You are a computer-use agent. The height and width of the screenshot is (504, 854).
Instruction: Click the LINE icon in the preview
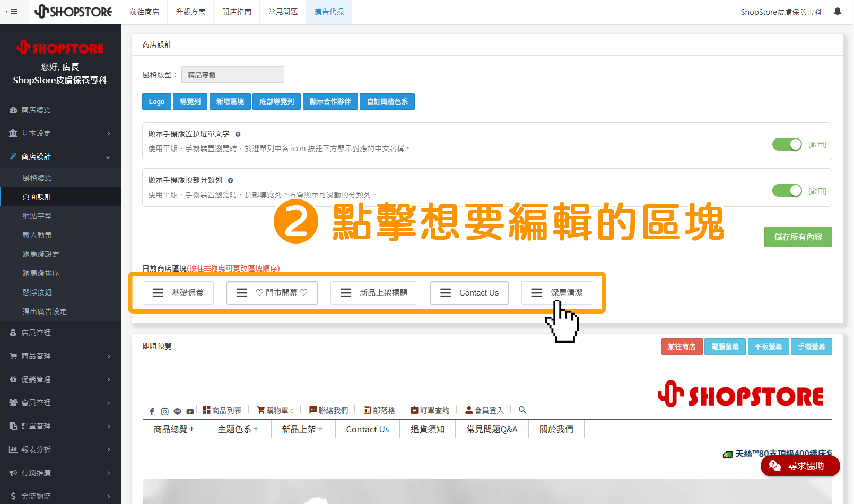177,412
